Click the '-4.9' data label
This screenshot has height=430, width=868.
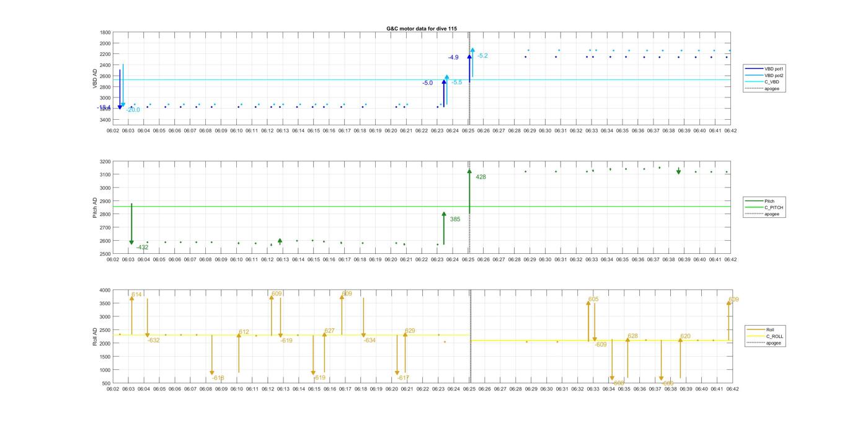(x=453, y=57)
